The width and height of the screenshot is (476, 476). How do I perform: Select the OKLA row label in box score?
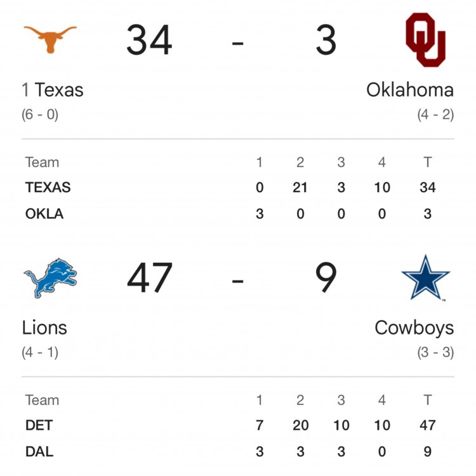[44, 214]
